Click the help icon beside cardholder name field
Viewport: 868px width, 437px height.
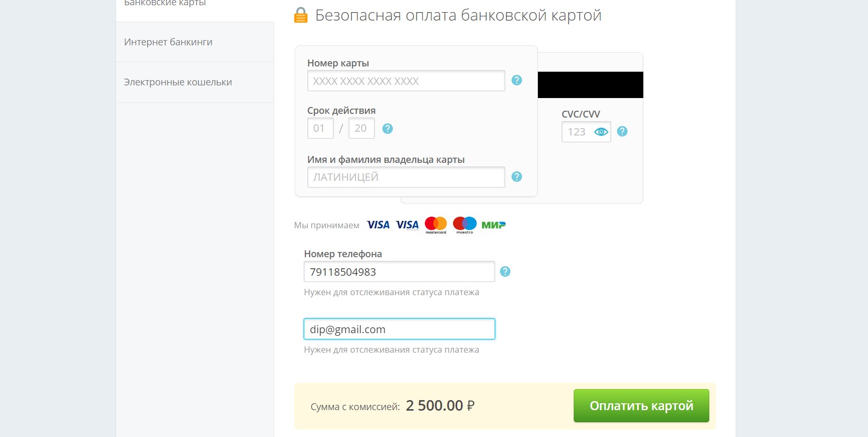(517, 177)
